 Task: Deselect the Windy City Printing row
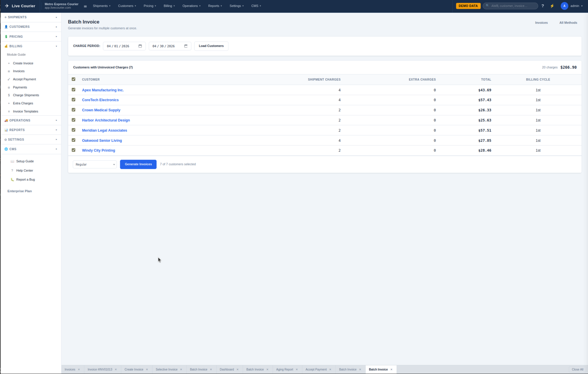(73, 150)
